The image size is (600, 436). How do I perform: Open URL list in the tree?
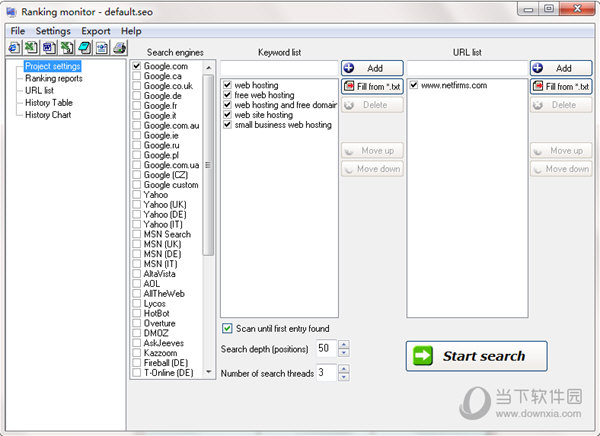point(39,91)
